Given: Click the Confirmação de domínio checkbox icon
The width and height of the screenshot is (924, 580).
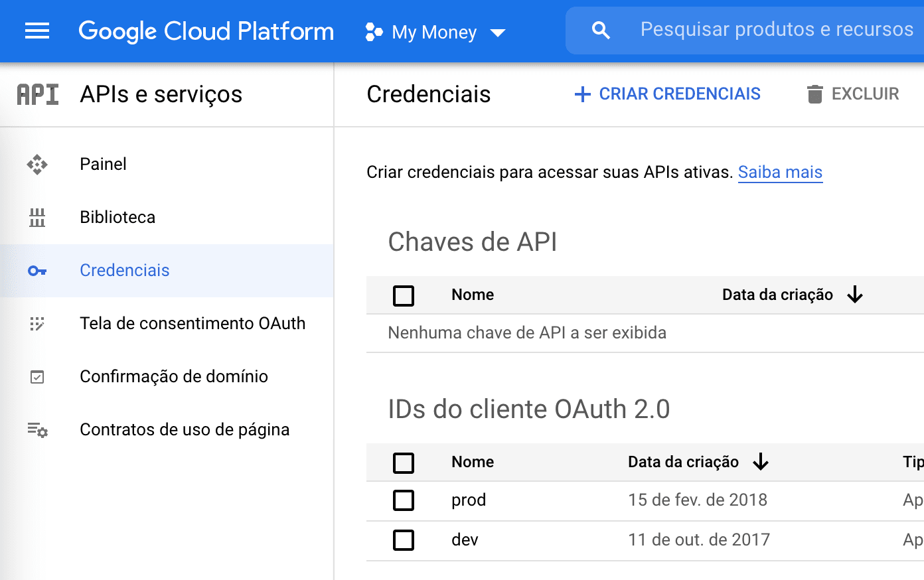Looking at the screenshot, I should [37, 377].
